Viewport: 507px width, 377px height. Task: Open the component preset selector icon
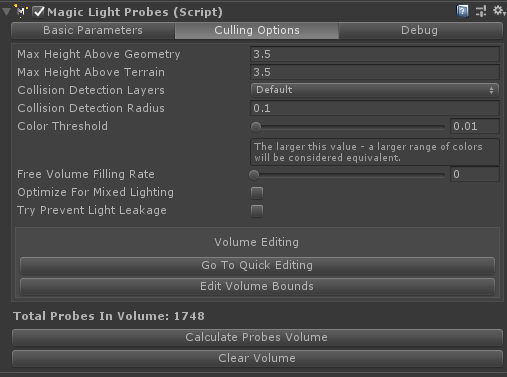(481, 11)
